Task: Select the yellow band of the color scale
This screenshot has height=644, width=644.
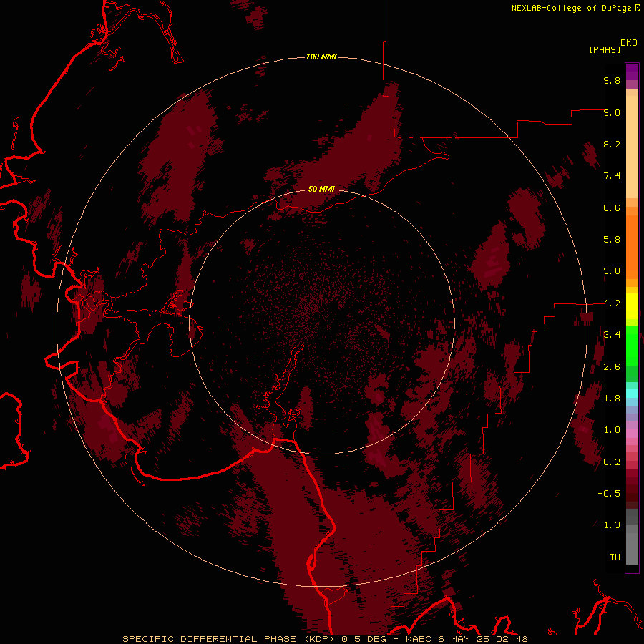Action: pos(632,306)
